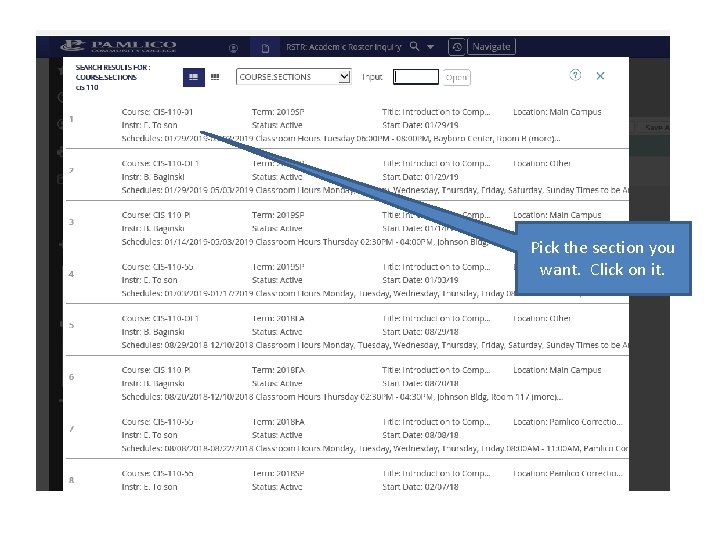This screenshot has height=540, width=720.
Task: Open the user profile icon in header
Action: tap(233, 48)
